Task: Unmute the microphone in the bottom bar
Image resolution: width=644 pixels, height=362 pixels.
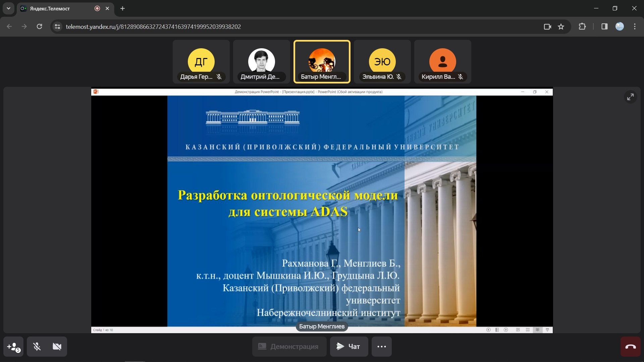Action: 37,347
